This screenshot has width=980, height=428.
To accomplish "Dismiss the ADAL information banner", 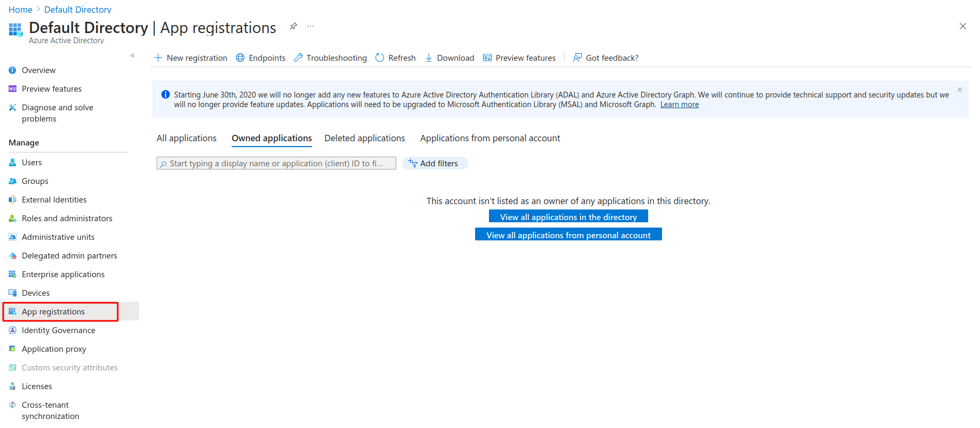I will (x=960, y=90).
